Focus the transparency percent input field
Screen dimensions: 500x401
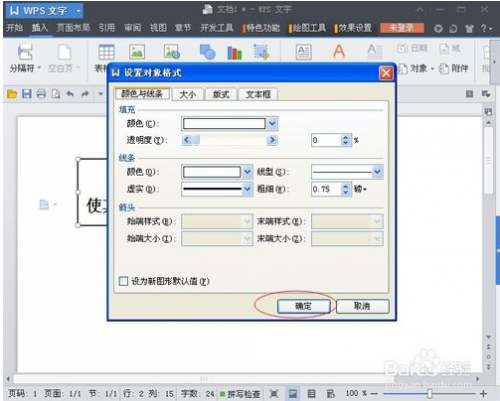[326, 140]
